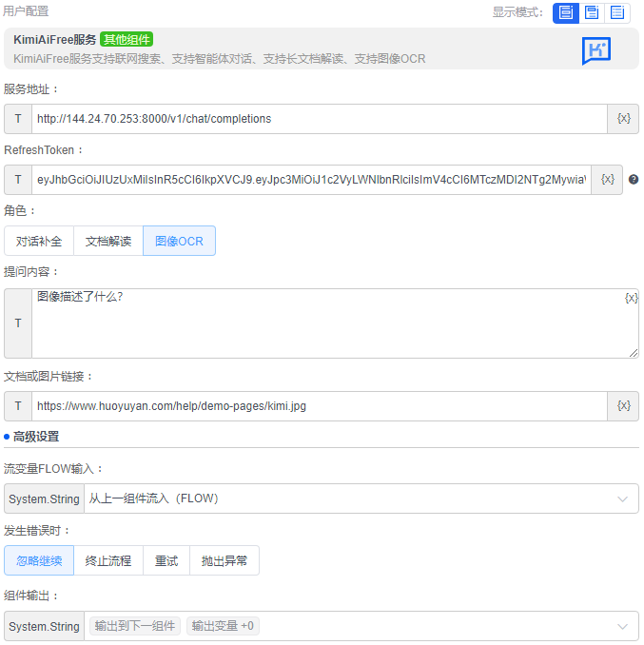This screenshot has height=645, width=644.
Task: Click into the 服务地址 URL input field
Action: coord(319,119)
